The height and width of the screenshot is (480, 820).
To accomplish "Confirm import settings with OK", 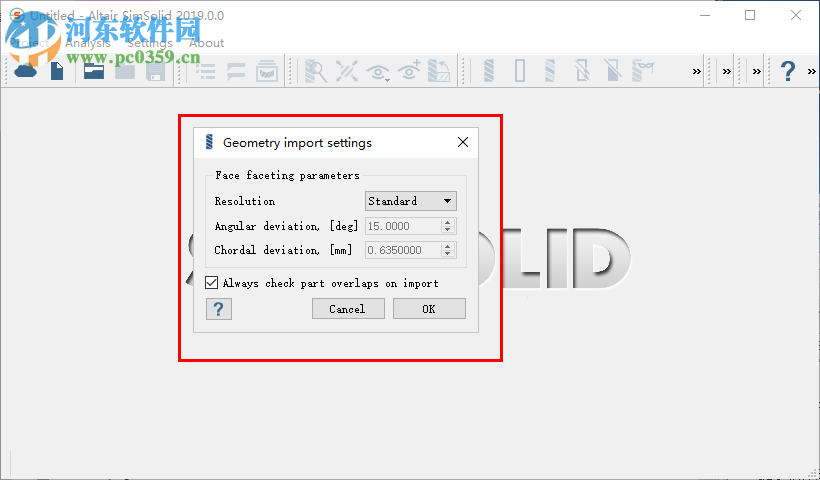I will [429, 309].
